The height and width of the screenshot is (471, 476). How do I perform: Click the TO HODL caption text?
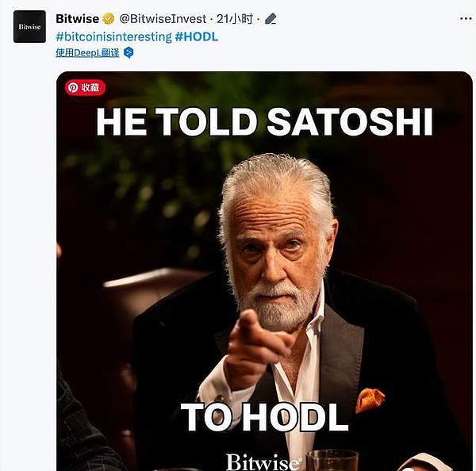coord(264,416)
